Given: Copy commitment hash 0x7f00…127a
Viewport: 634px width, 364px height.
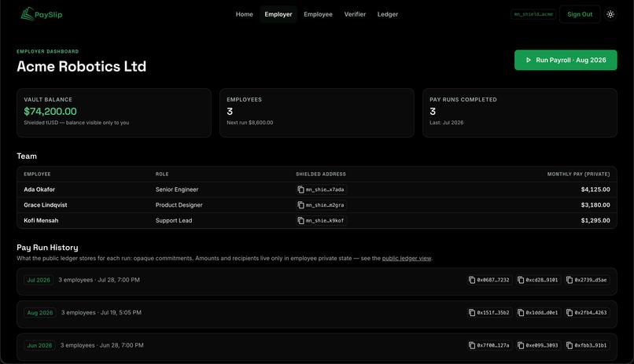Looking at the screenshot, I should [488, 345].
